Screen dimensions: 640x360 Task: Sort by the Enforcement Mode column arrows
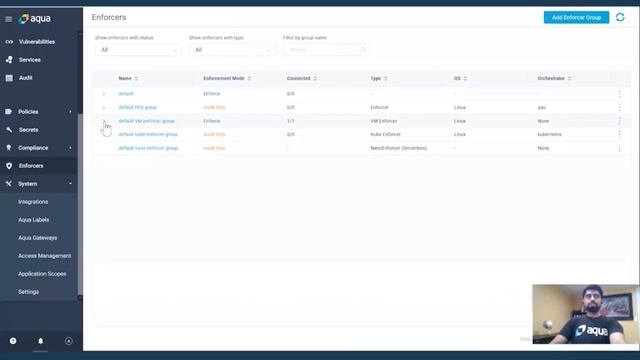[x=249, y=78]
